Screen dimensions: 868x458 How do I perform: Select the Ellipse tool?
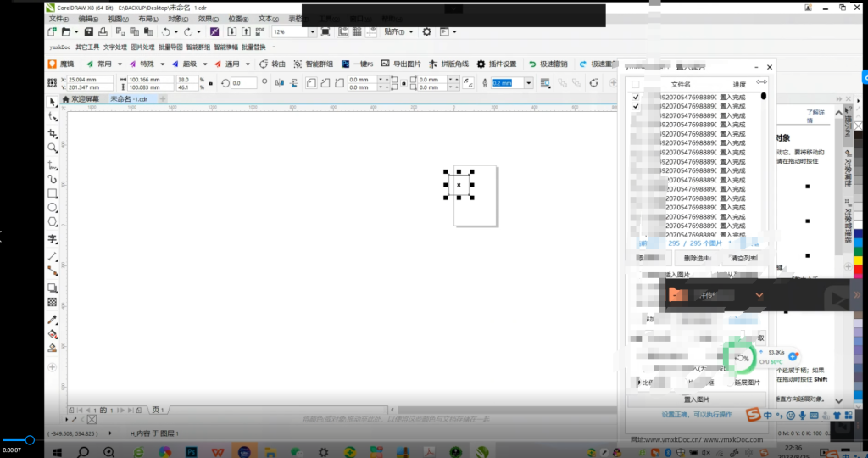pyautogui.click(x=53, y=208)
